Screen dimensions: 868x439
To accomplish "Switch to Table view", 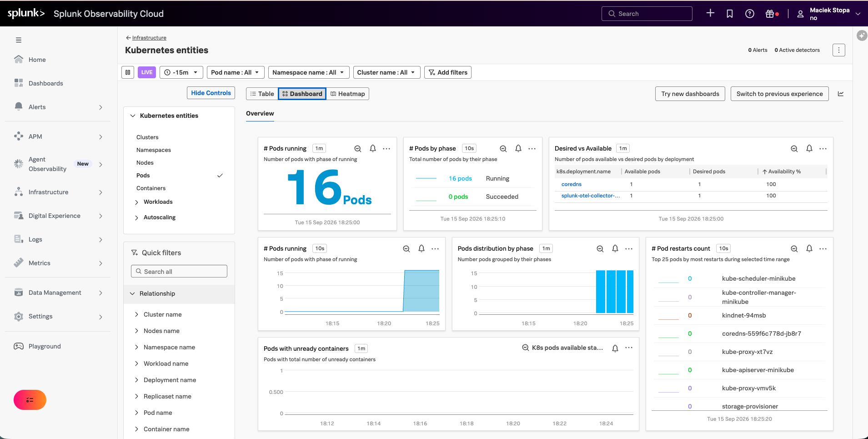I will 262,94.
